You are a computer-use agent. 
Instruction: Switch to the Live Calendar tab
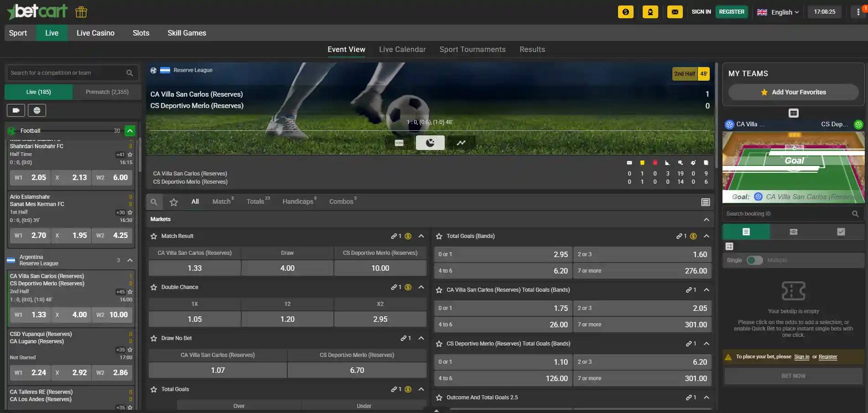pos(402,50)
